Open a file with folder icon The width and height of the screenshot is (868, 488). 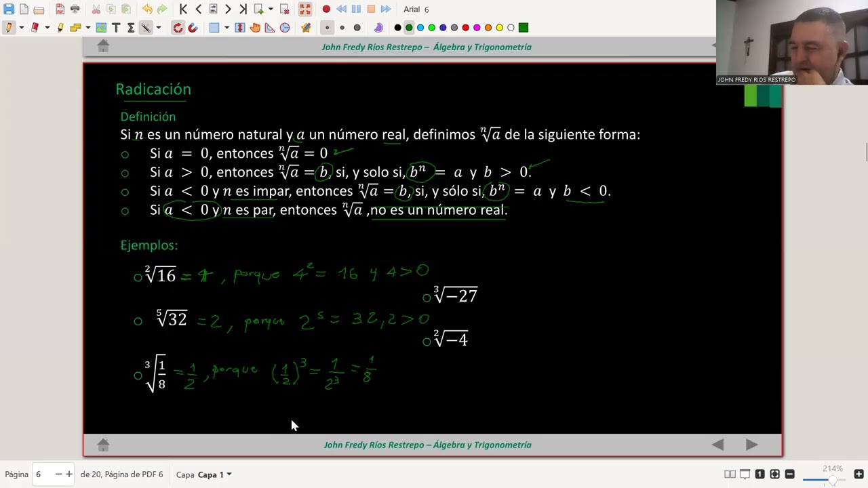tap(39, 10)
